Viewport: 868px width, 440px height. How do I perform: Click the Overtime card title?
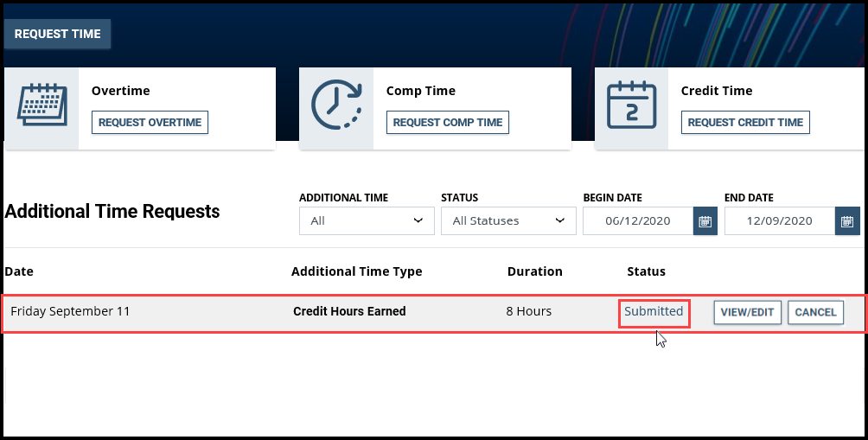click(x=121, y=91)
